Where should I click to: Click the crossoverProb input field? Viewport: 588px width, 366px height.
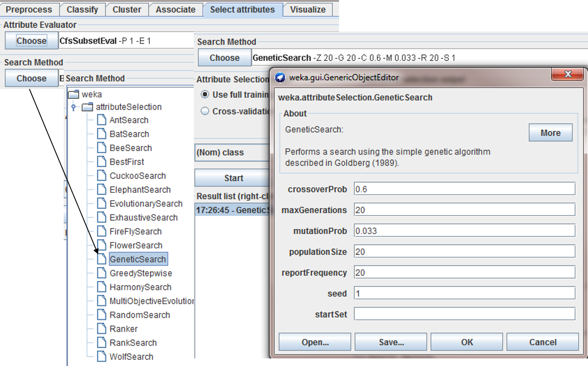click(465, 189)
